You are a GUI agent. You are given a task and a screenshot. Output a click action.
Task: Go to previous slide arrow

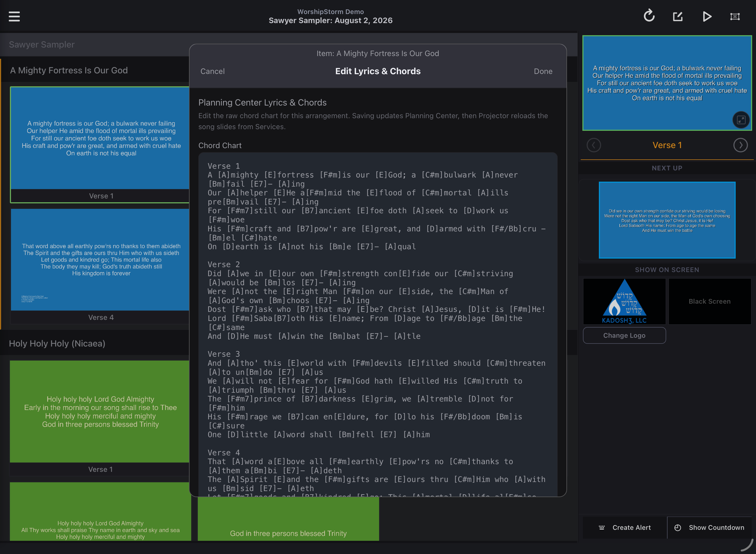pyautogui.click(x=594, y=145)
